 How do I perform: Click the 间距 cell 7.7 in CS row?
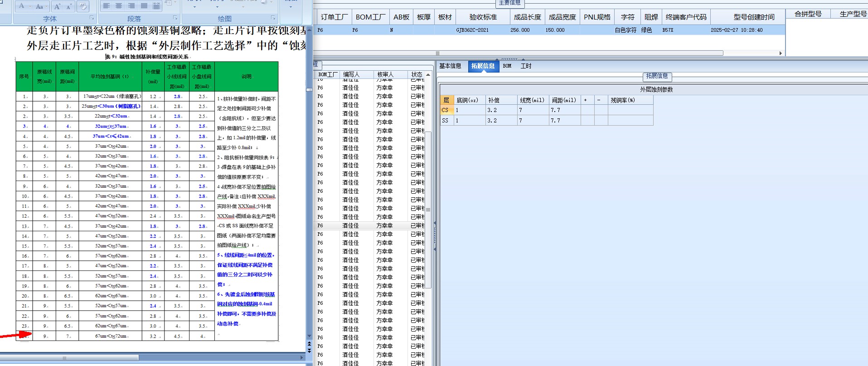[564, 110]
